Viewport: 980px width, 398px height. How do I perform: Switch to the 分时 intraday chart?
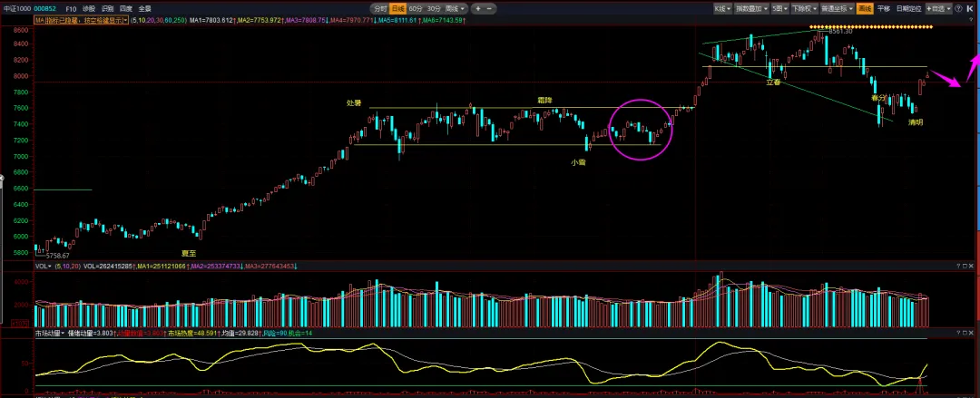[379, 9]
